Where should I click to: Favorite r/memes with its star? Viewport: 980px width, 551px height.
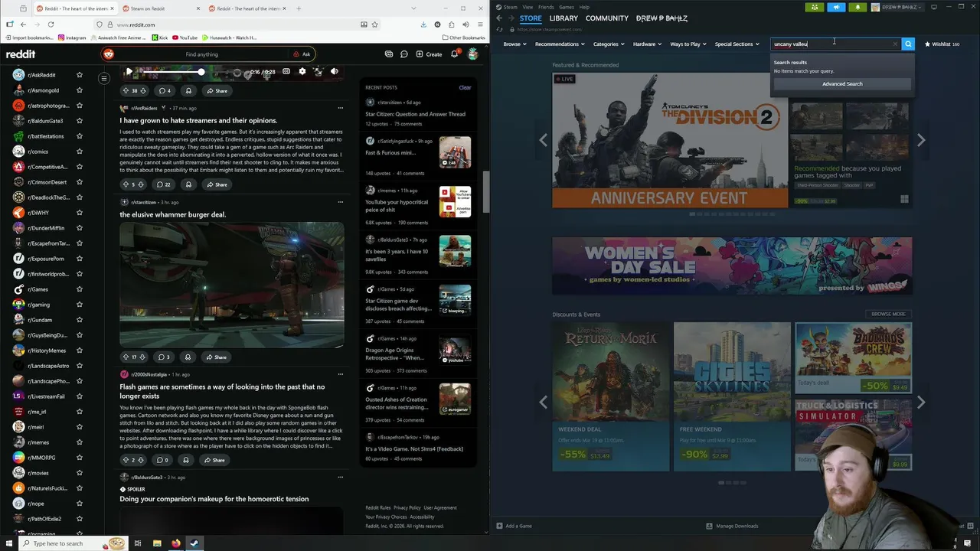(80, 442)
